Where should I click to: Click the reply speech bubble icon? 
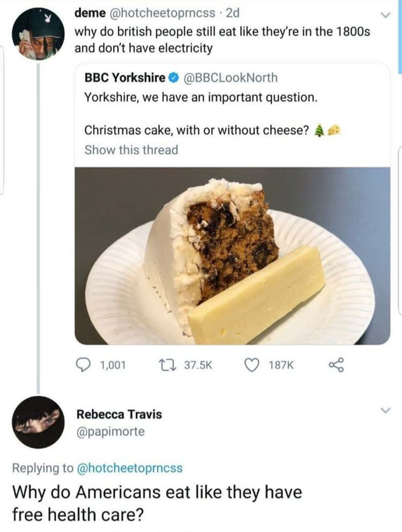(83, 365)
